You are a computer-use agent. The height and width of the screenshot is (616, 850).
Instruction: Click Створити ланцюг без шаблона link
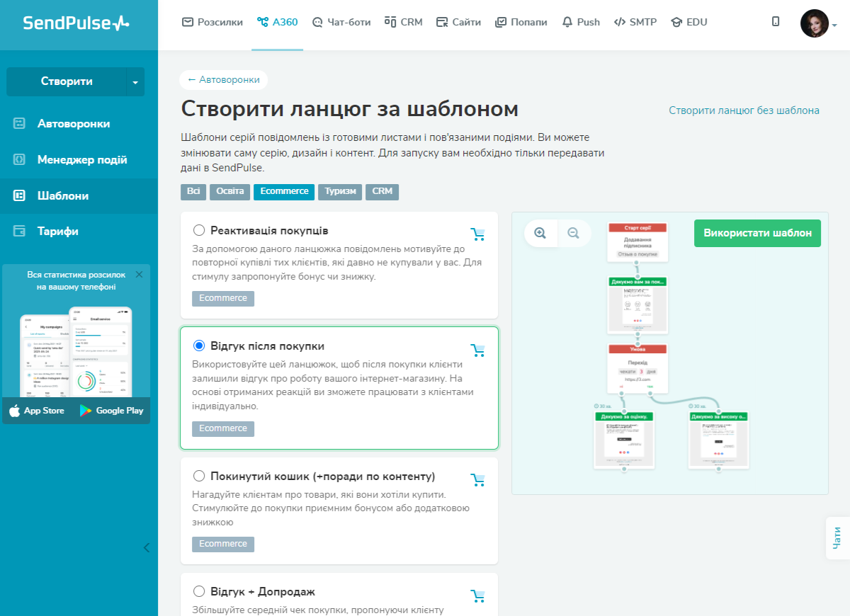coord(744,110)
